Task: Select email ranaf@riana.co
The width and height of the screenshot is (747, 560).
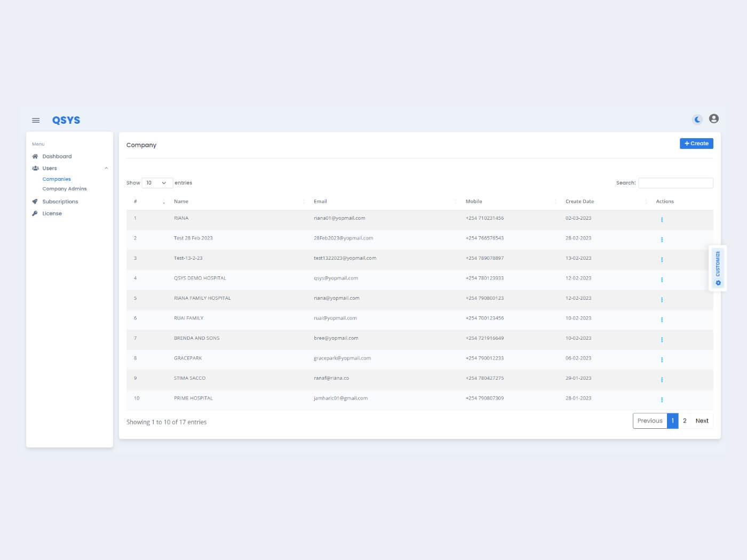Action: [x=331, y=378]
